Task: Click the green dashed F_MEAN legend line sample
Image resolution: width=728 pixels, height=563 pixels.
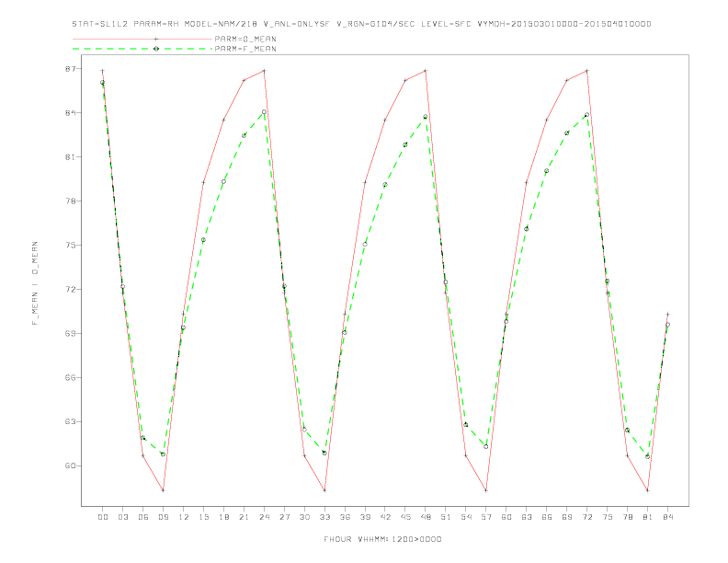Action: (142, 49)
